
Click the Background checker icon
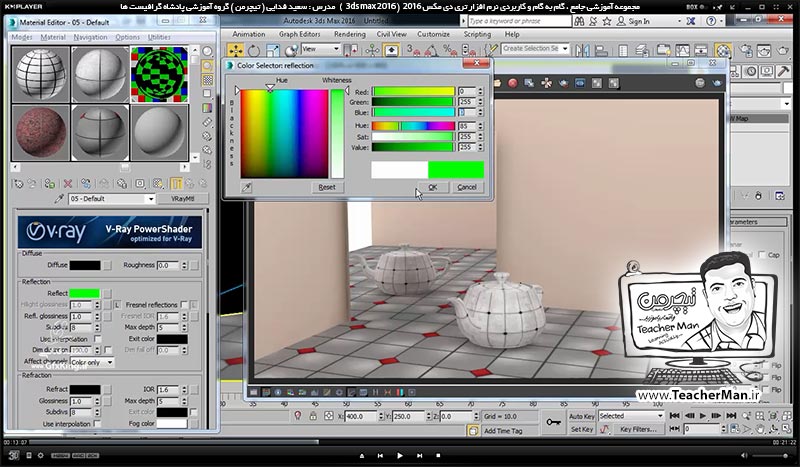(207, 80)
